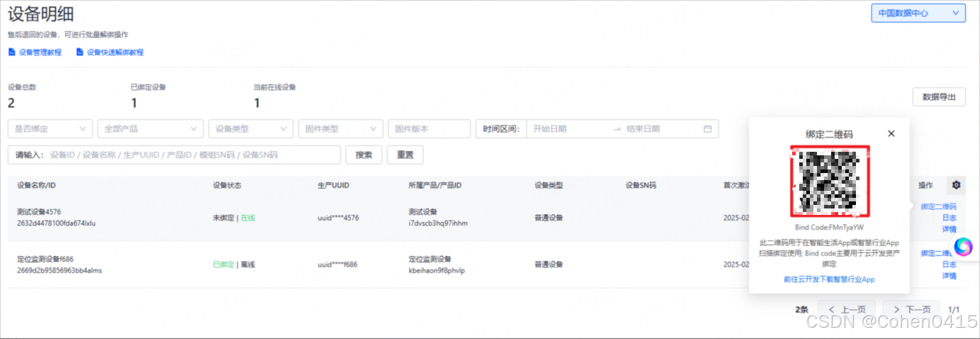Viewport: 980px width, 339px height.
Task: Open the 设备管理教程 tutorial link
Action: [x=40, y=53]
